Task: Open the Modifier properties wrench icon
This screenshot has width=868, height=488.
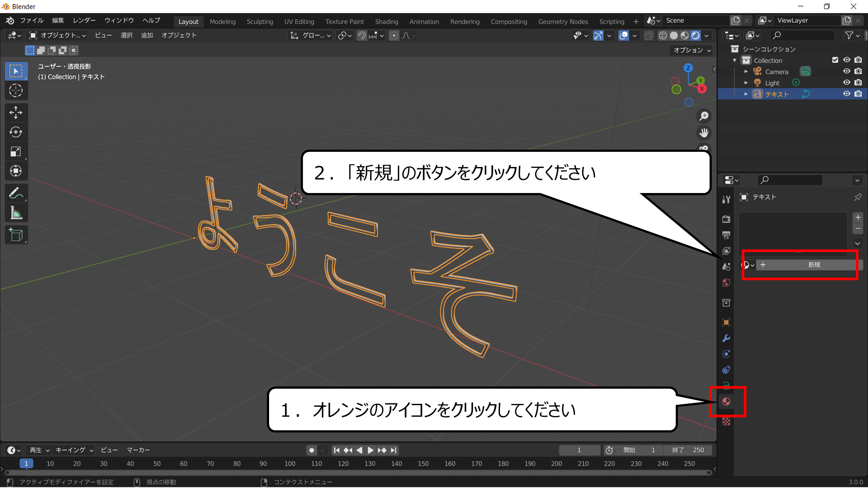Action: [x=726, y=338]
